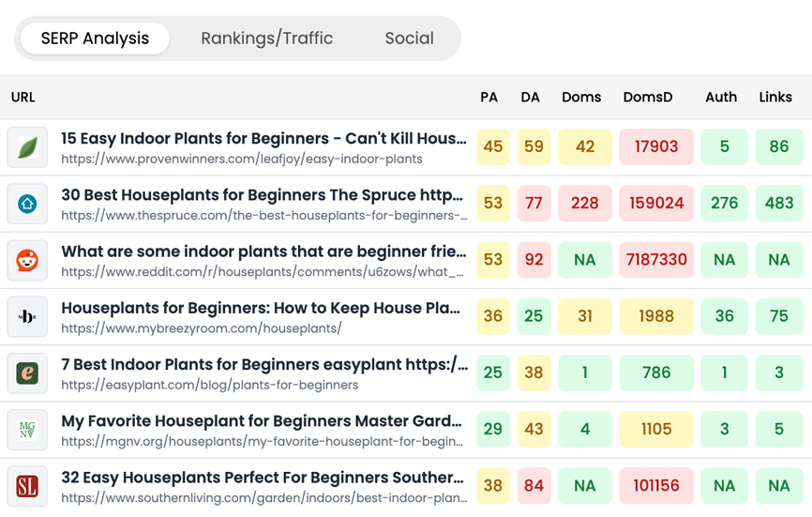Click The Spruce house favicon

point(27,204)
